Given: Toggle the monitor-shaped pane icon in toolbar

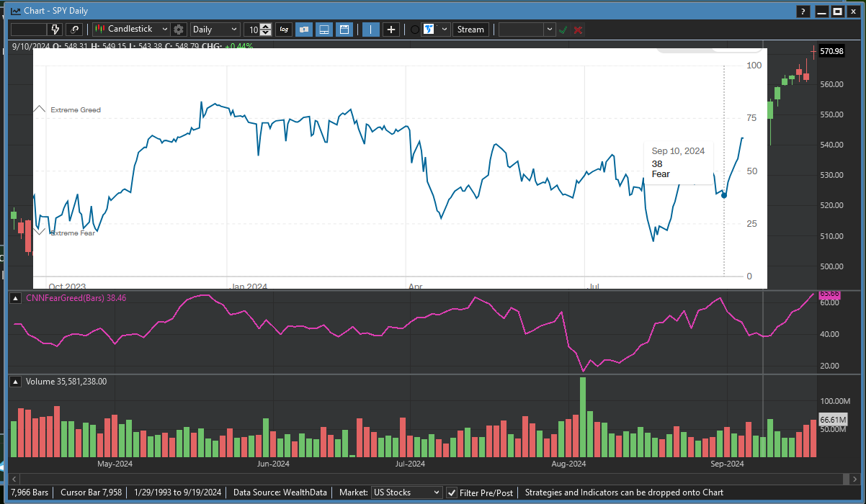Looking at the screenshot, I should tap(324, 30).
